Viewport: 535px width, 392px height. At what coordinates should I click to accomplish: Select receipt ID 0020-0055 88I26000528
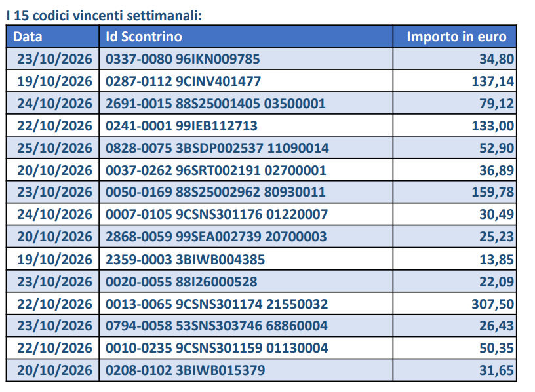tap(182, 282)
